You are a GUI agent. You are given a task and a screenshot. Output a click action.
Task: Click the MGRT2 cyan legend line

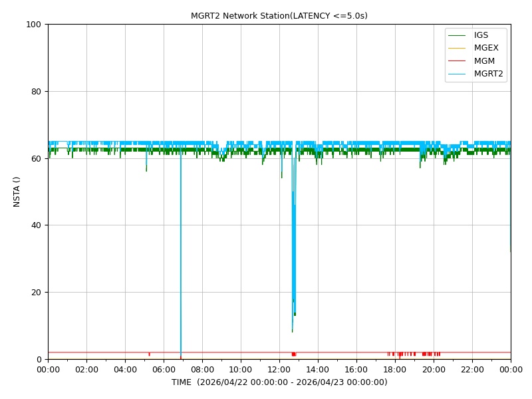tap(457, 74)
